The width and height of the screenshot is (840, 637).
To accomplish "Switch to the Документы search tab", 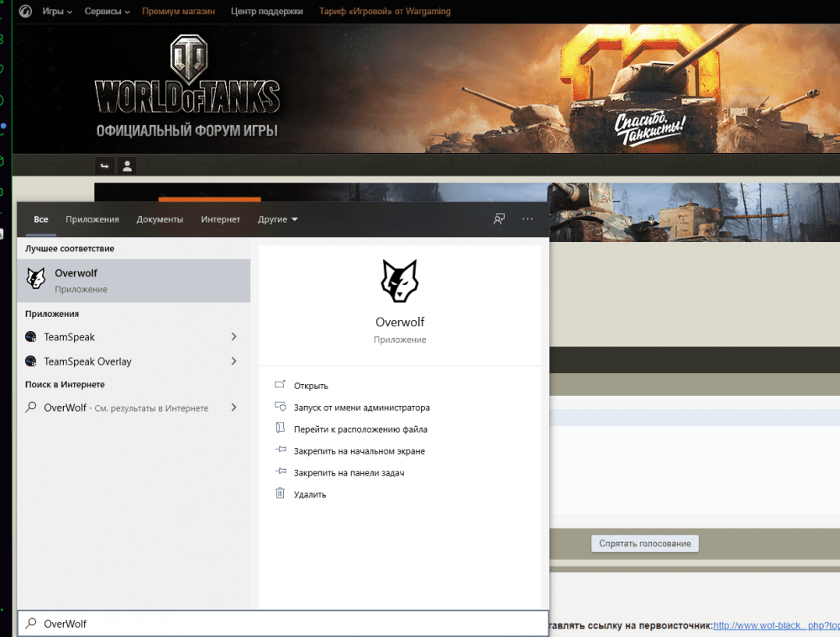I will click(x=160, y=219).
